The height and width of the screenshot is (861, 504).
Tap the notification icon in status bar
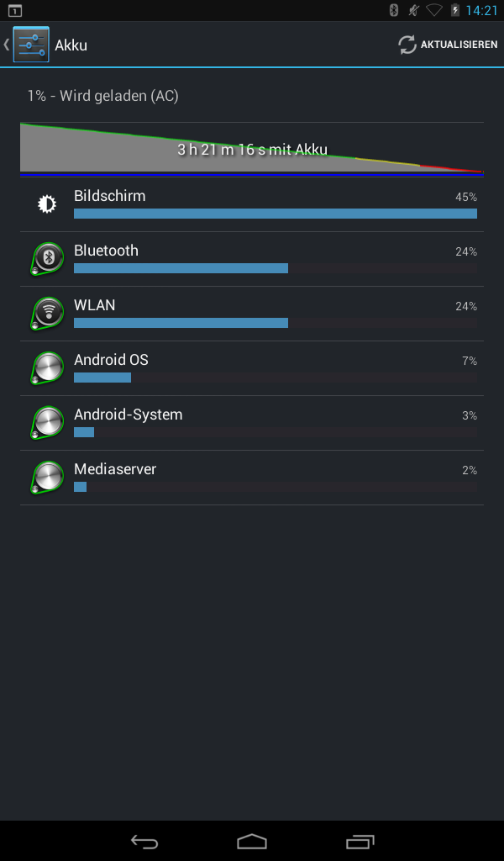pyautogui.click(x=14, y=10)
